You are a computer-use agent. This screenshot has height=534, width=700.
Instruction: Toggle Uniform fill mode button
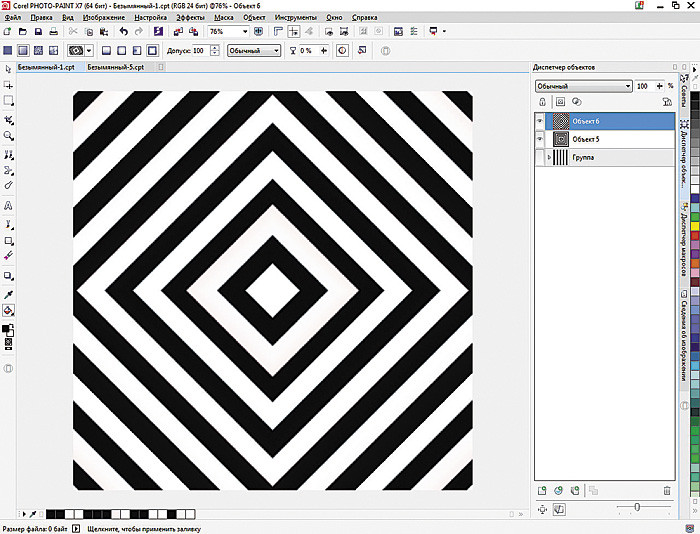8,50
